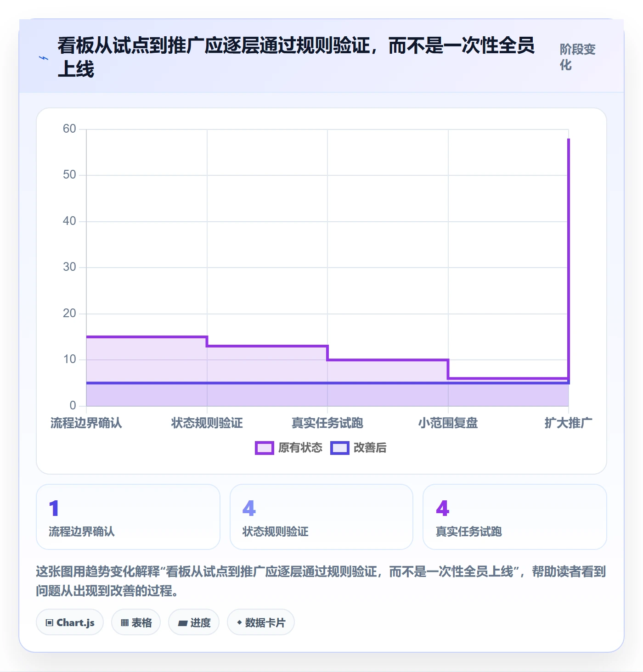Click the 真实任务试跑 x-axis label

point(327,423)
